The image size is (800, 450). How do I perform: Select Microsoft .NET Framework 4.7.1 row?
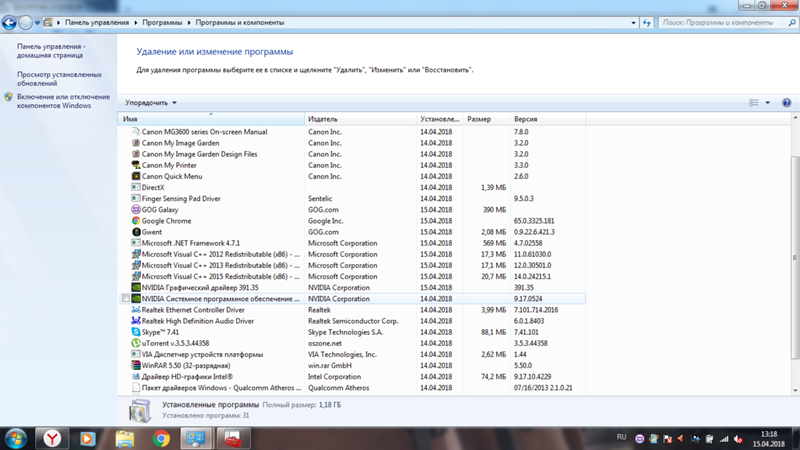pos(352,243)
